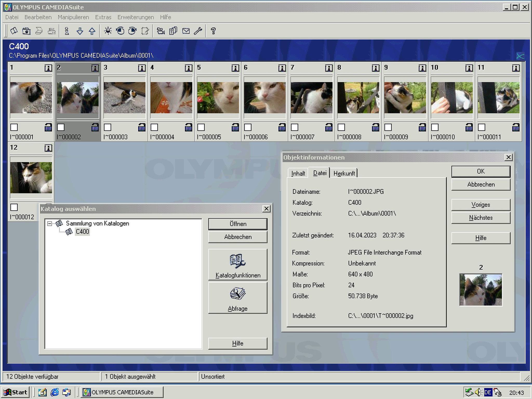This screenshot has height=399, width=532.
Task: Click the DE language indicator in tray
Action: [x=488, y=392]
